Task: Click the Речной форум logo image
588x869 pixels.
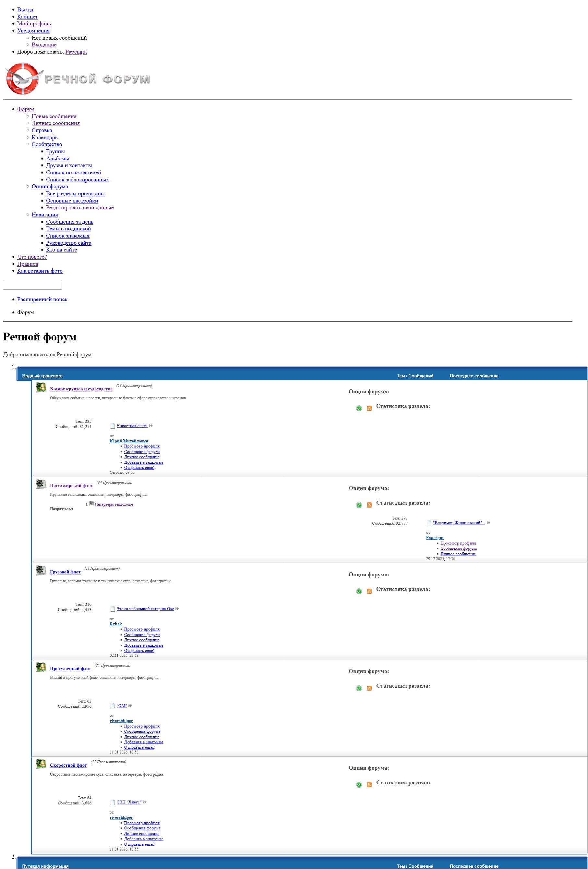Action: pos(78,79)
